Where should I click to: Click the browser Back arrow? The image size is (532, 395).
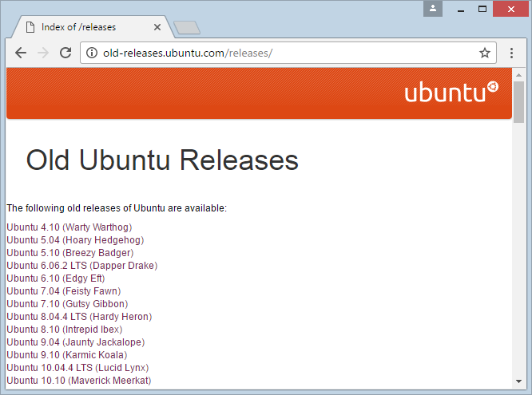(21, 53)
